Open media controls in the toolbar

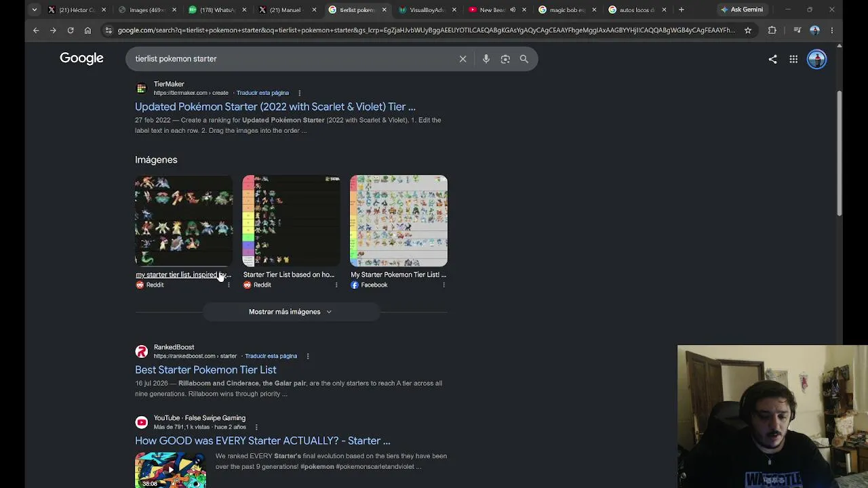click(x=797, y=30)
